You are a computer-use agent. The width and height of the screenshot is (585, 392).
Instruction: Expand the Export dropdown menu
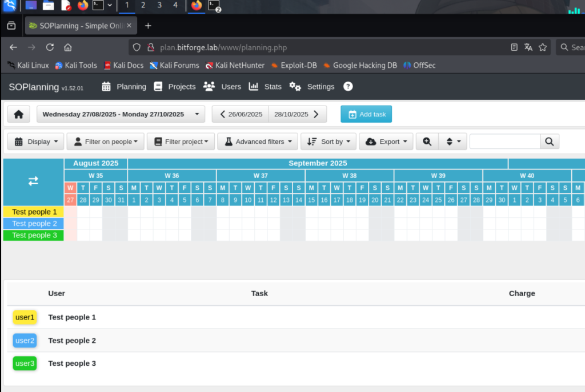click(x=386, y=142)
